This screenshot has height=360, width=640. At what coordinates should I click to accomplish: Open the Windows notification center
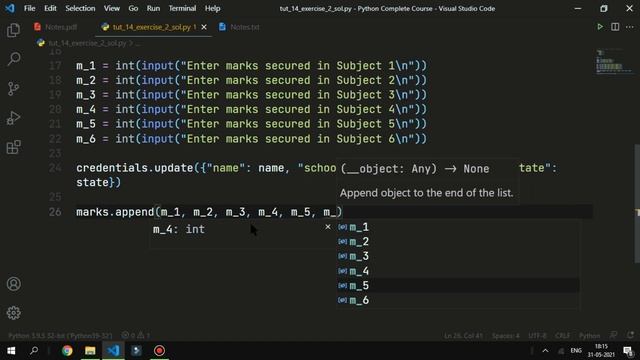[628, 351]
